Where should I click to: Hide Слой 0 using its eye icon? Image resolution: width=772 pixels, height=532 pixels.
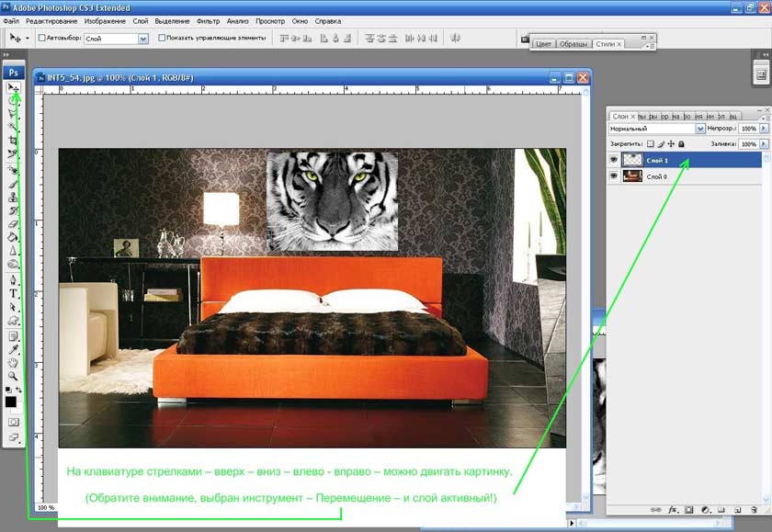tap(614, 176)
